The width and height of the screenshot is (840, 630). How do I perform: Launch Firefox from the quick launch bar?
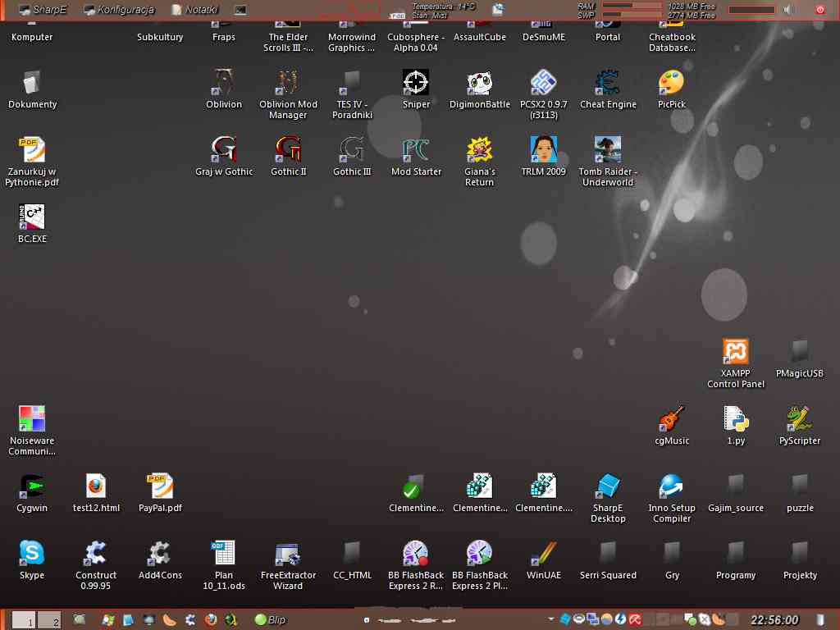coord(211,620)
